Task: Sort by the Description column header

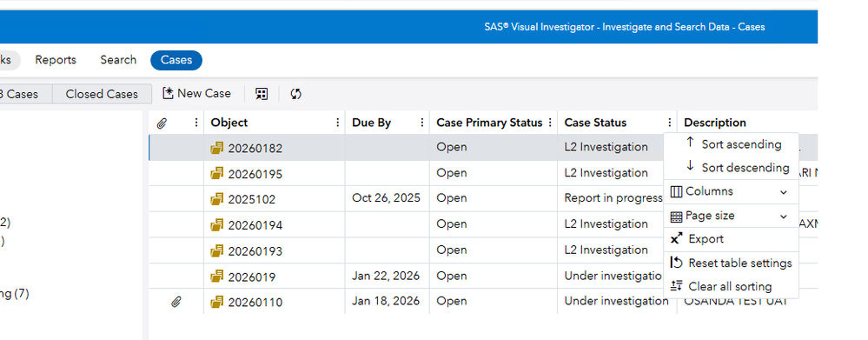Action: (x=715, y=123)
